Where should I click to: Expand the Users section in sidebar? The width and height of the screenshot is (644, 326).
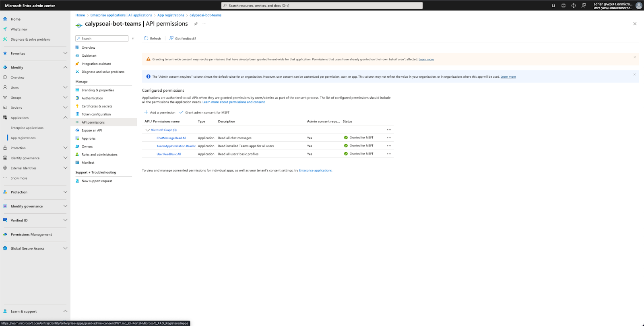pyautogui.click(x=65, y=87)
